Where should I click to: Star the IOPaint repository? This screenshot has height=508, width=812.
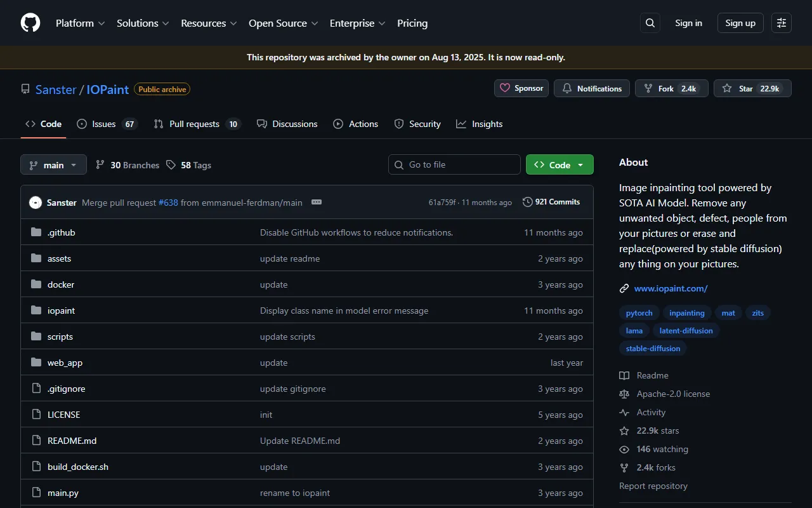point(752,88)
